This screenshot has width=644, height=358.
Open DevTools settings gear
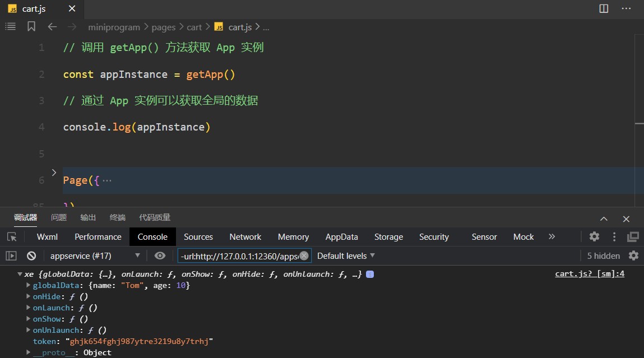pos(594,236)
